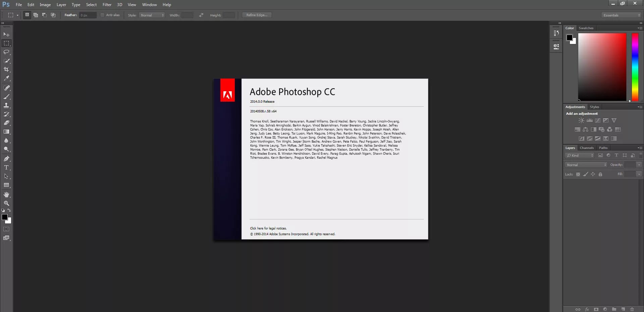The width and height of the screenshot is (644, 312).
Task: Select the Rectangular Marquee tool in toolbox
Action: (6, 43)
